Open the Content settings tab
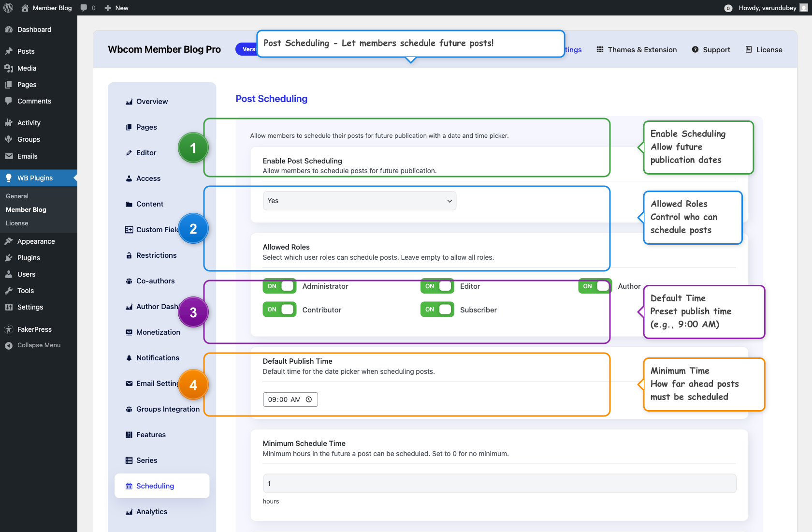The width and height of the screenshot is (812, 532). [x=162, y=204]
